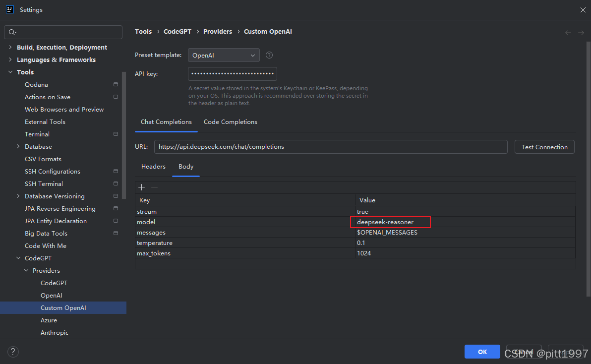The height and width of the screenshot is (364, 591).
Task: Click the search magnifier icon in settings
Action: tap(12, 32)
